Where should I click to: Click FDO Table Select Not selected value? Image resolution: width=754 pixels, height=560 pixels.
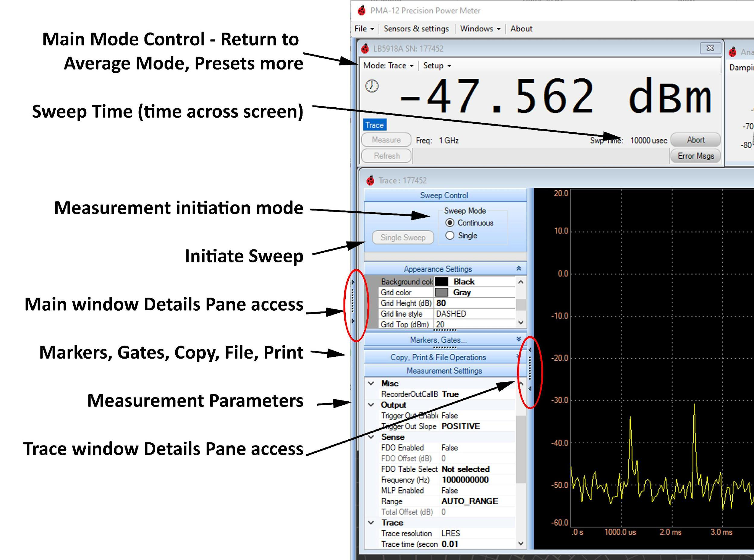477,469
